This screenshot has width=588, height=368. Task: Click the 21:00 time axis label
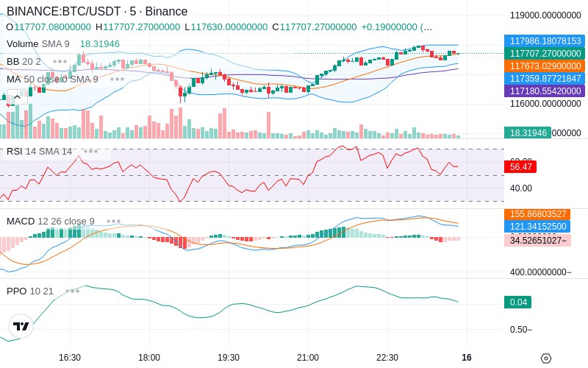308,358
